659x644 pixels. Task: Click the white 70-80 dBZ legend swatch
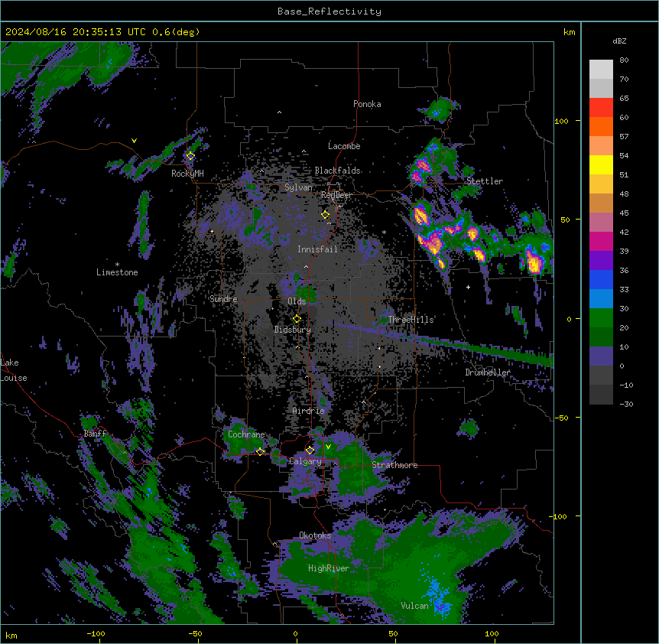pos(601,70)
